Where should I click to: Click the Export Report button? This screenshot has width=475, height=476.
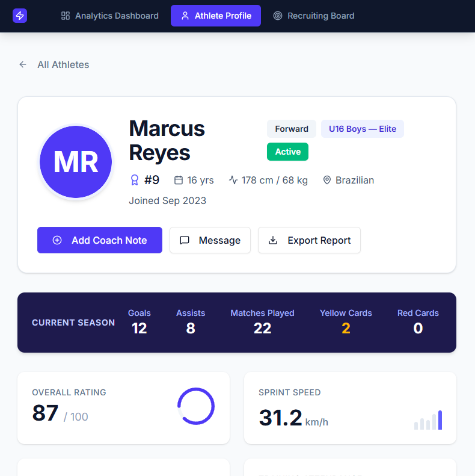(x=309, y=240)
